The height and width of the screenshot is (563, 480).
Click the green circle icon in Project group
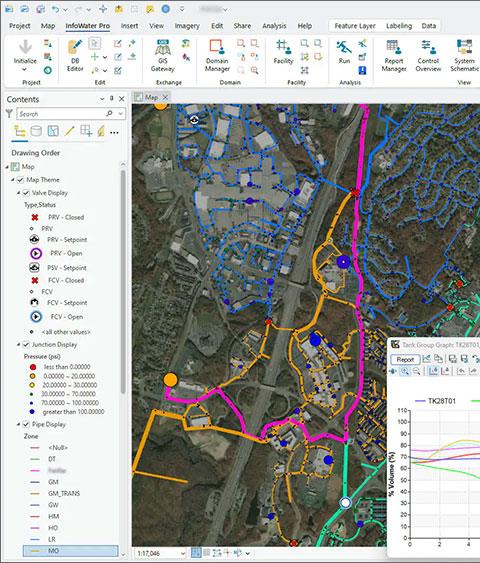point(48,70)
